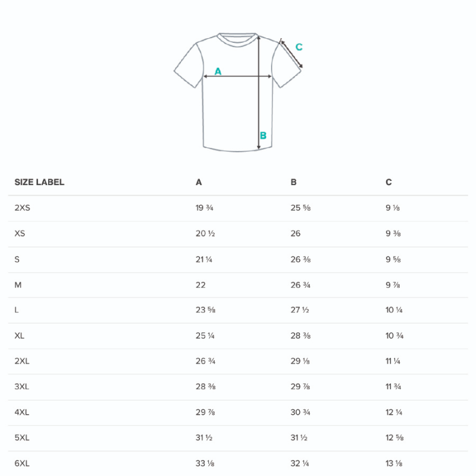This screenshot has height=476, width=476.
Task: Select the 2XS size row
Action: pos(238,208)
